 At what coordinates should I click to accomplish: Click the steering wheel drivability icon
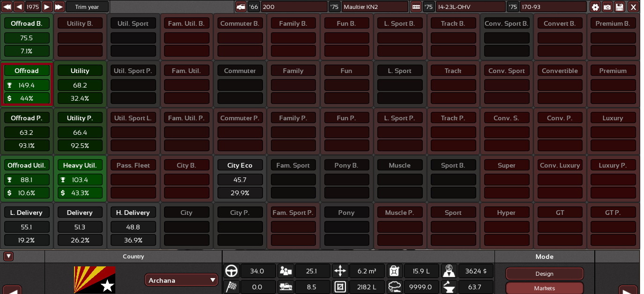(x=232, y=271)
